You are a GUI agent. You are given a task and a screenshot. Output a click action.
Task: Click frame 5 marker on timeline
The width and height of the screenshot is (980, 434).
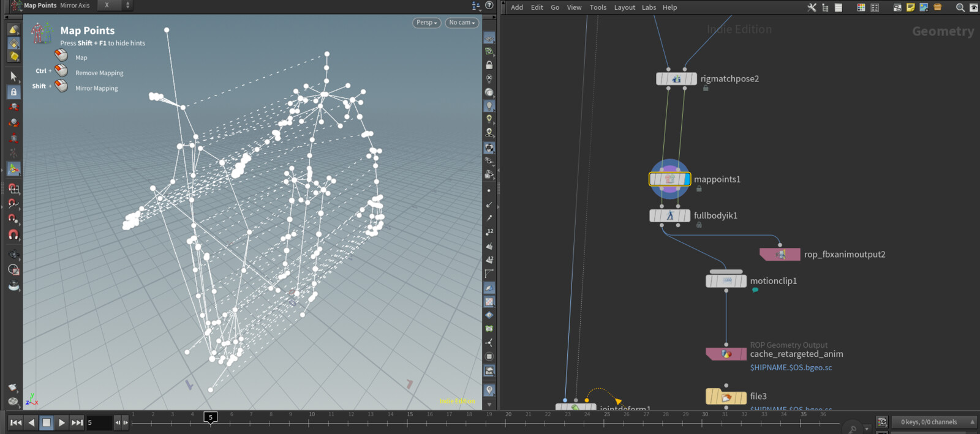(x=211, y=417)
